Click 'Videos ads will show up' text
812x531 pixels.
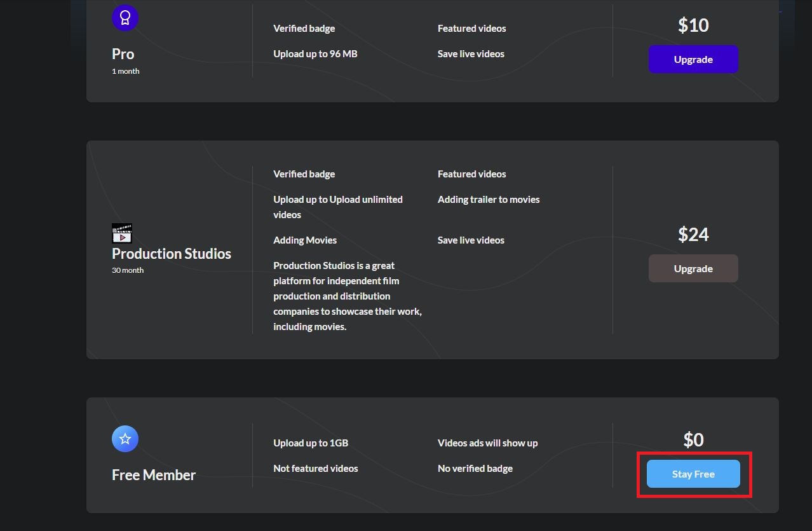[x=487, y=443]
